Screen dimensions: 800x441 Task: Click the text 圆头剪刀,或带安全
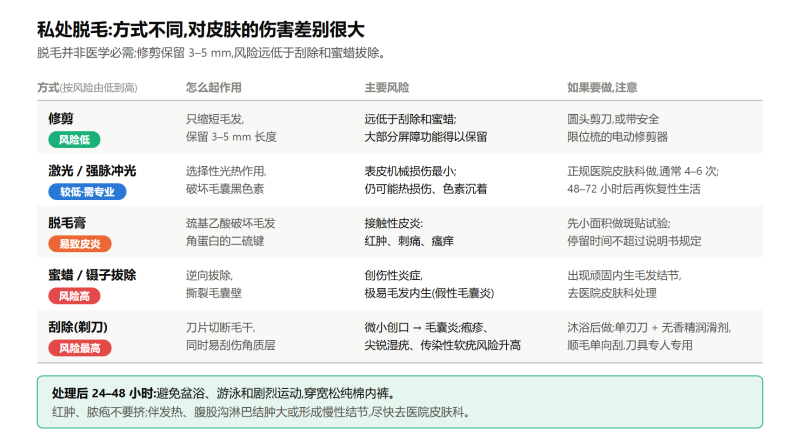pos(613,119)
